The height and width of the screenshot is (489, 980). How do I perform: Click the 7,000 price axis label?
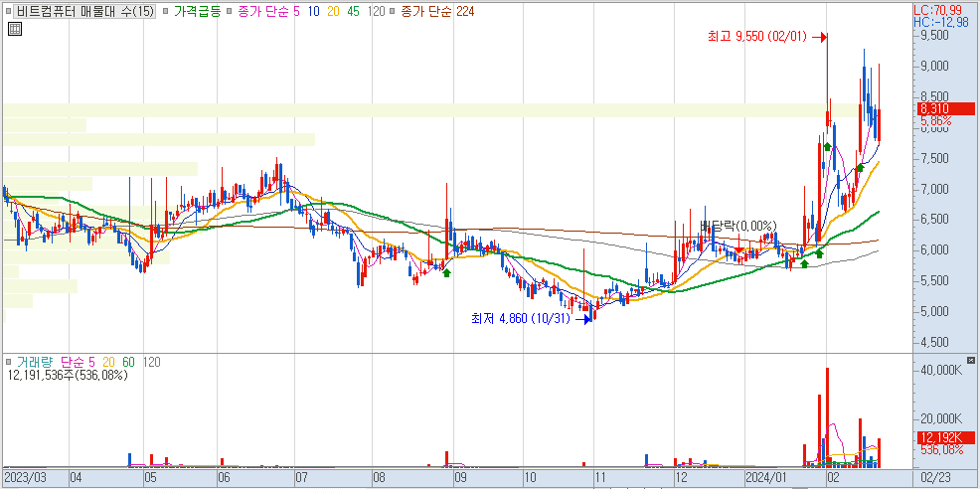click(934, 189)
